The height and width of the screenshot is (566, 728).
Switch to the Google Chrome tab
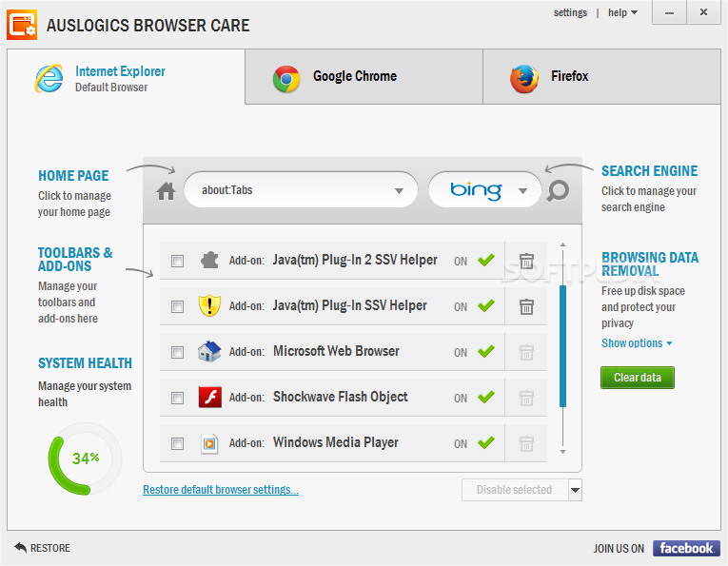364,76
